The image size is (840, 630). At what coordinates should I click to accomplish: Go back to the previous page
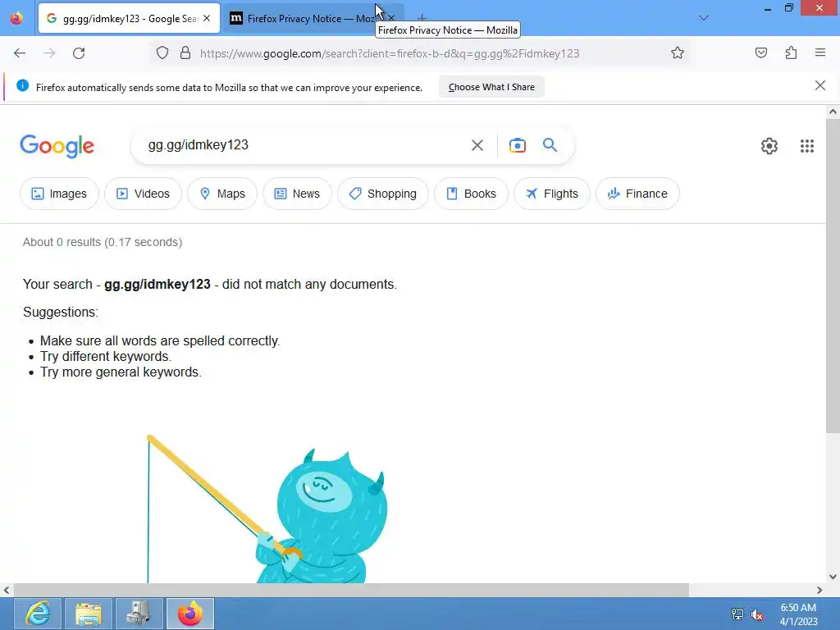(20, 53)
